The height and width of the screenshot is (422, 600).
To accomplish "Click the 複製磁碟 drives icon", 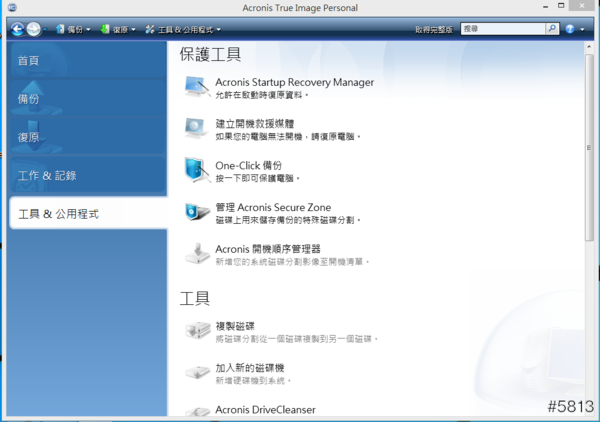I will [x=197, y=331].
